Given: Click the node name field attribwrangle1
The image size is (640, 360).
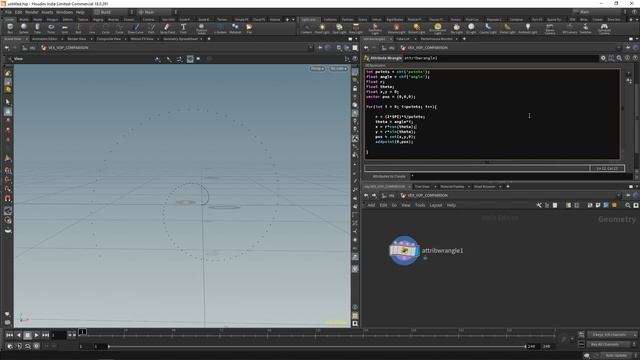Looking at the screenshot, I should pos(500,58).
